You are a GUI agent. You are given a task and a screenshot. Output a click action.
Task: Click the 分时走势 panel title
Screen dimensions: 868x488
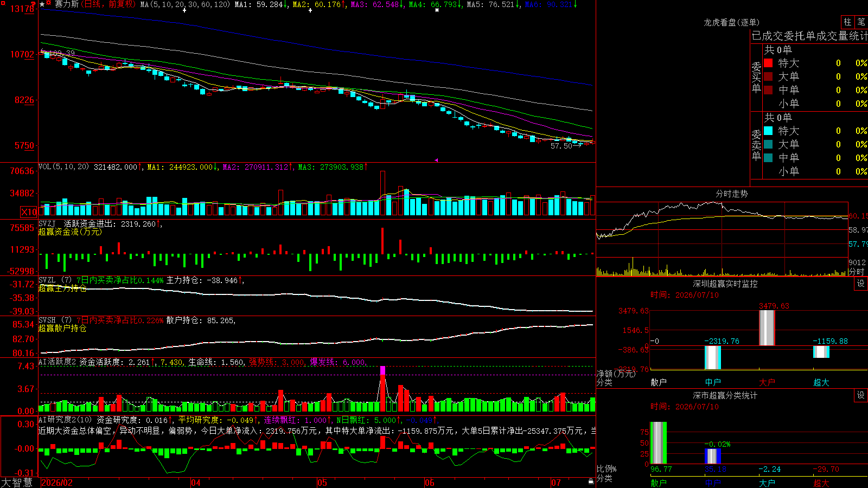point(731,194)
